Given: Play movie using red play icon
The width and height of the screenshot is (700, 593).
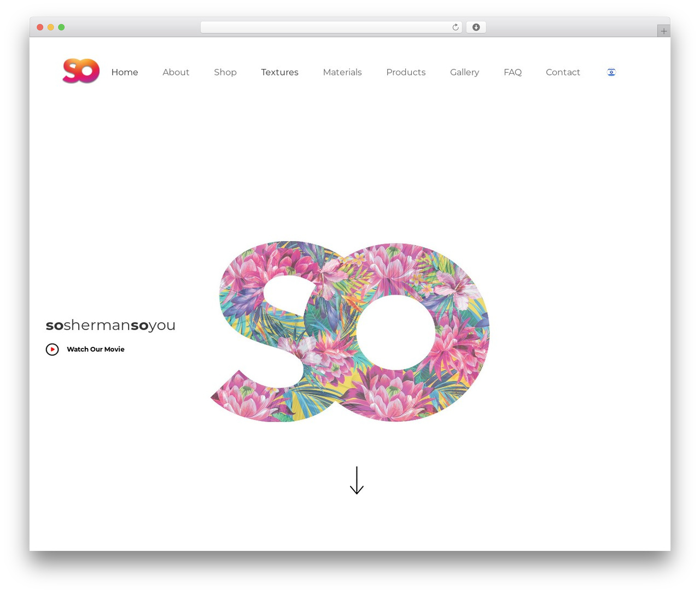Looking at the screenshot, I should pyautogui.click(x=52, y=349).
